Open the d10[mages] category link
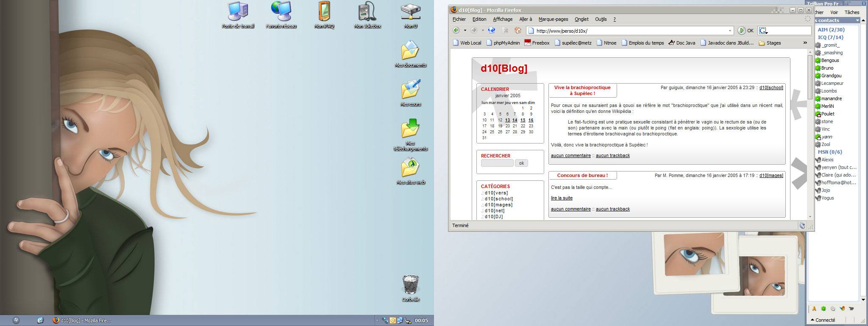Viewport: 868px width, 326px height. click(499, 205)
